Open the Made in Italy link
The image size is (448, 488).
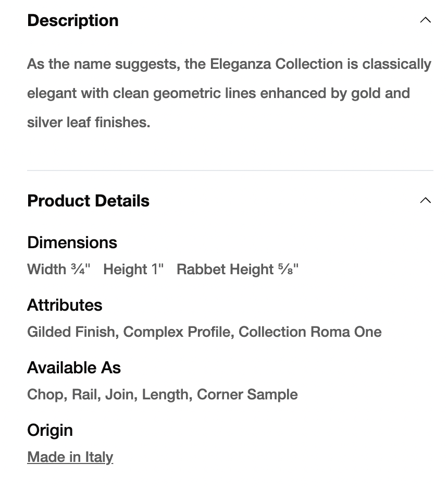click(x=70, y=457)
